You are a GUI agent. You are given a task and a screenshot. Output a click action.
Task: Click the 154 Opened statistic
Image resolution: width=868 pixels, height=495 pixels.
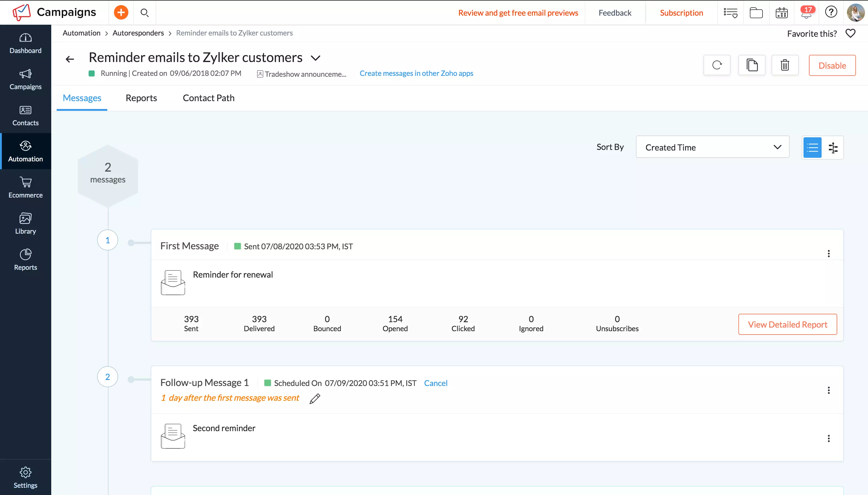395,324
